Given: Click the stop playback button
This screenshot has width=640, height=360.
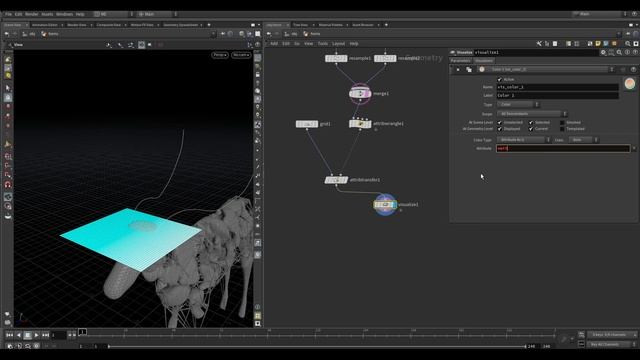Looking at the screenshot, I should [x=27, y=335].
